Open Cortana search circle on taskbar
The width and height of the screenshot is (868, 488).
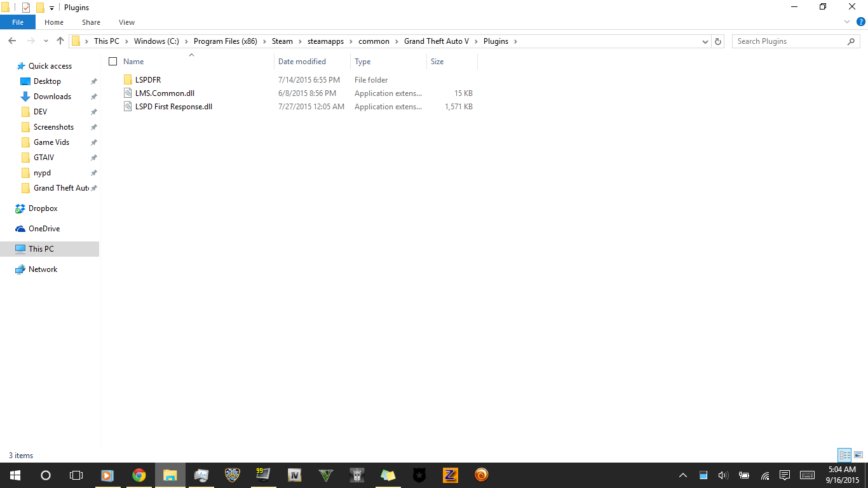[46, 475]
